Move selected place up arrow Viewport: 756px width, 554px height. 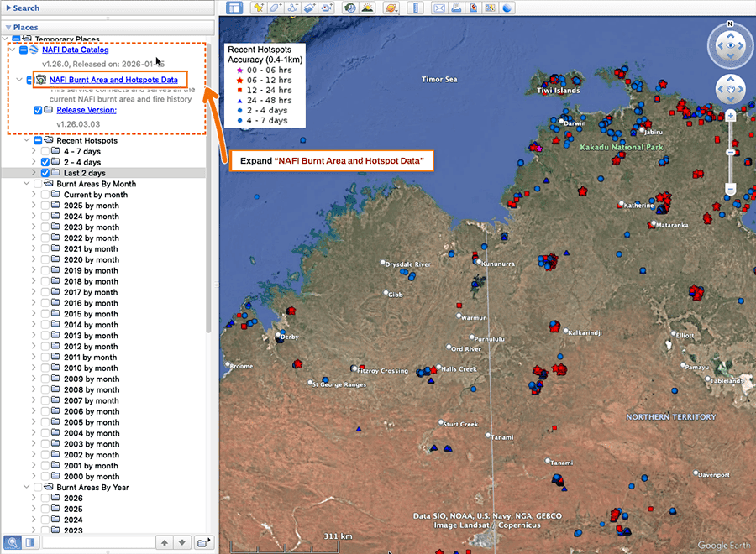click(x=165, y=542)
